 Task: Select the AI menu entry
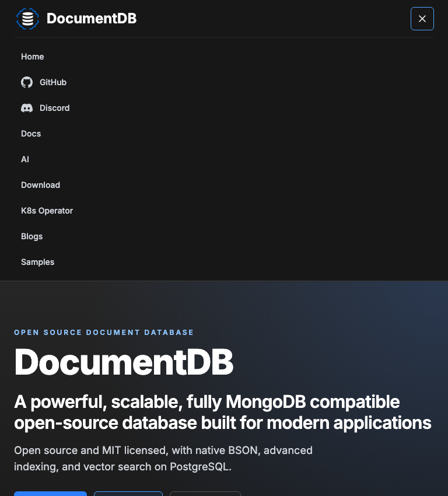25,159
